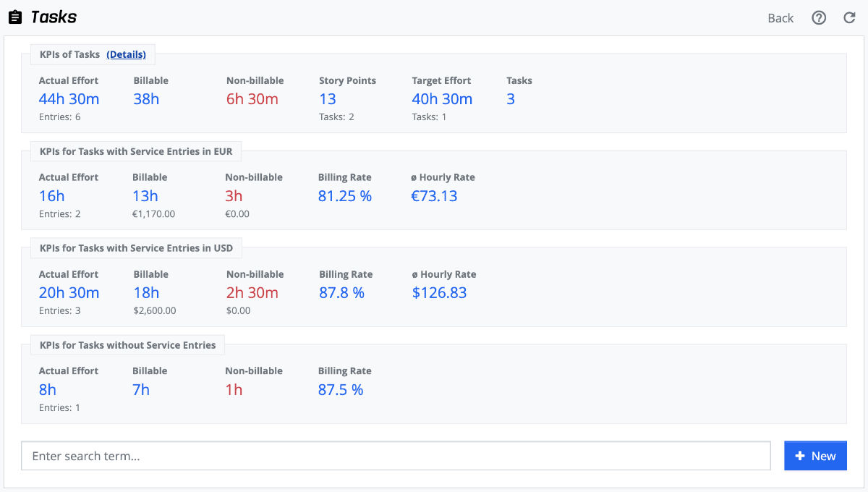The width and height of the screenshot is (868, 492).
Task: Focus the 'Enter search term...' field
Action: click(x=396, y=456)
